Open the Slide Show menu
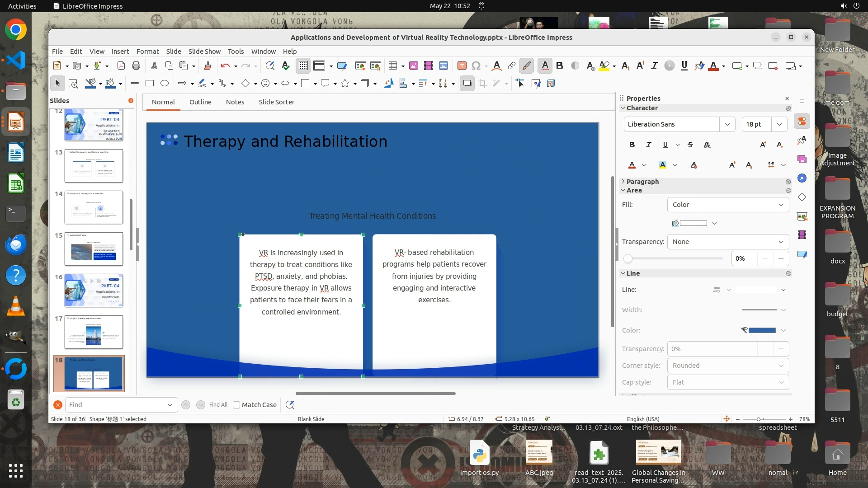The width and height of the screenshot is (868, 488). (204, 51)
